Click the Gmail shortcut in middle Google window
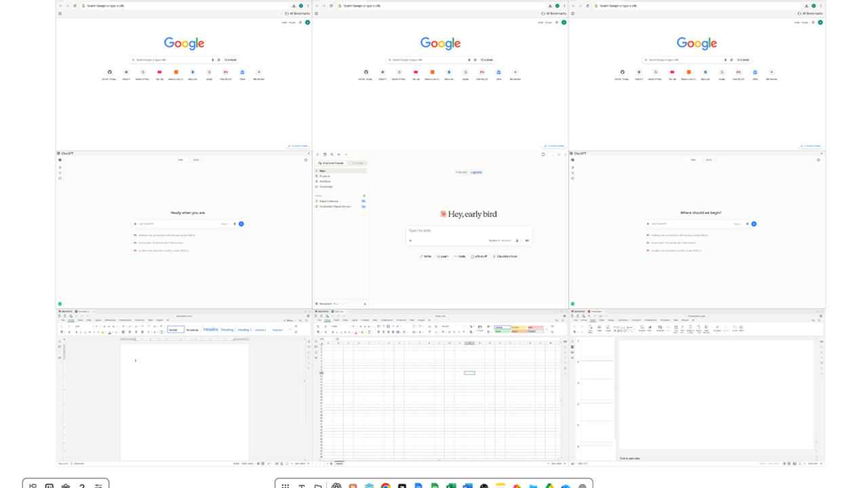The image size is (868, 488). pyautogui.click(x=482, y=72)
